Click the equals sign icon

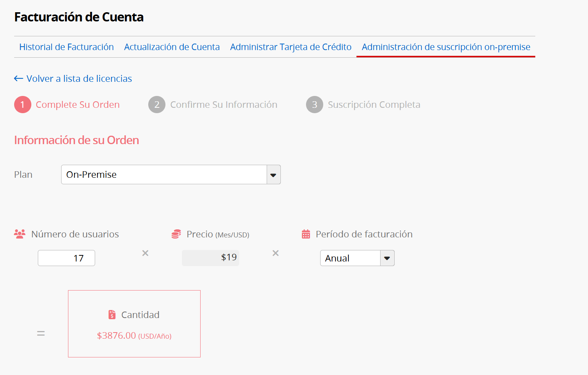(41, 334)
